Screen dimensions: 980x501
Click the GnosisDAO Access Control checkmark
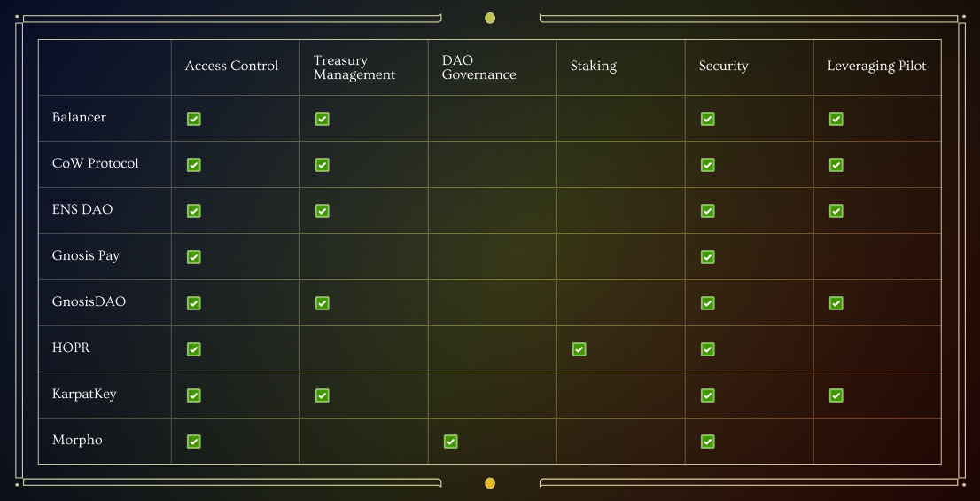coord(194,303)
